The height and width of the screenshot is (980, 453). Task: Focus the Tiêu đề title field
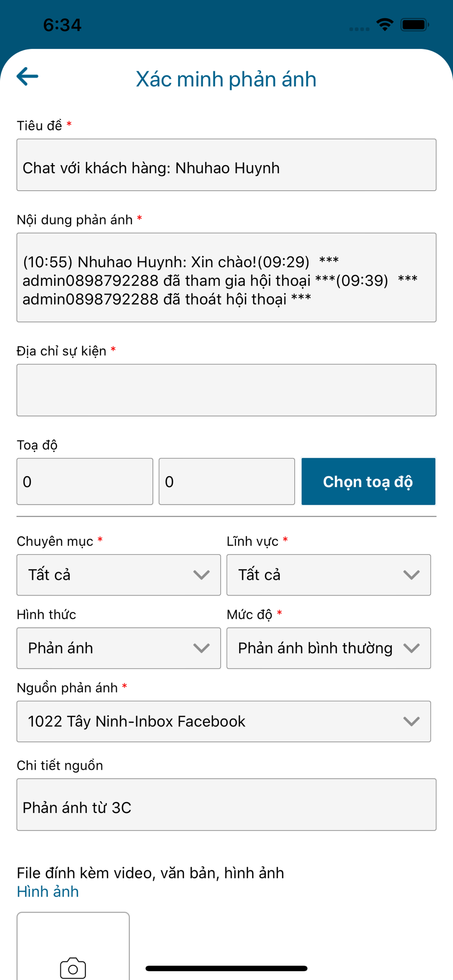[226, 165]
